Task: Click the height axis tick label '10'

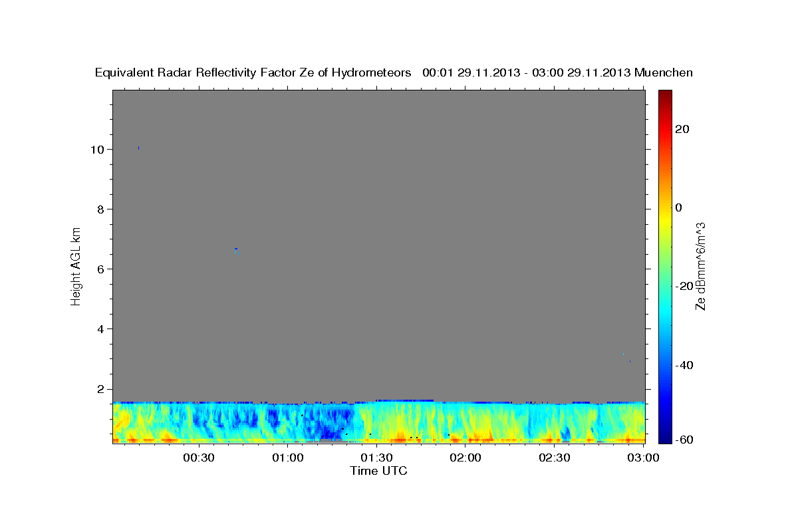Action: (98, 150)
